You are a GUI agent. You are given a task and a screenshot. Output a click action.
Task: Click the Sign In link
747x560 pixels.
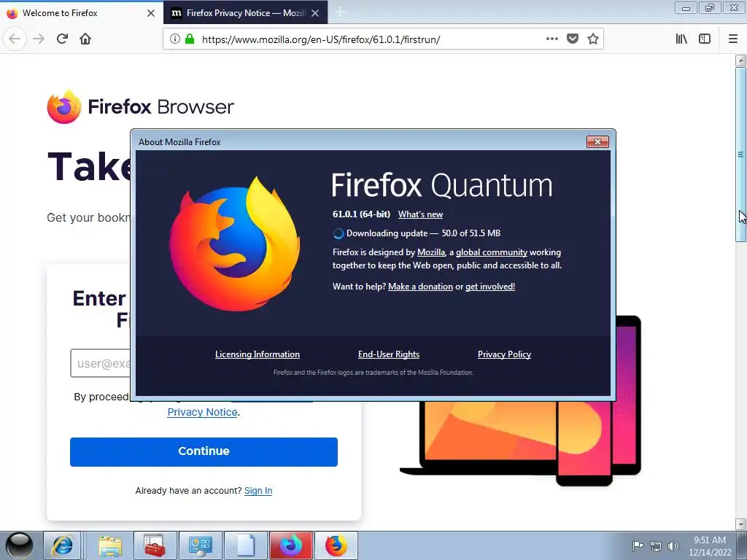coord(258,491)
